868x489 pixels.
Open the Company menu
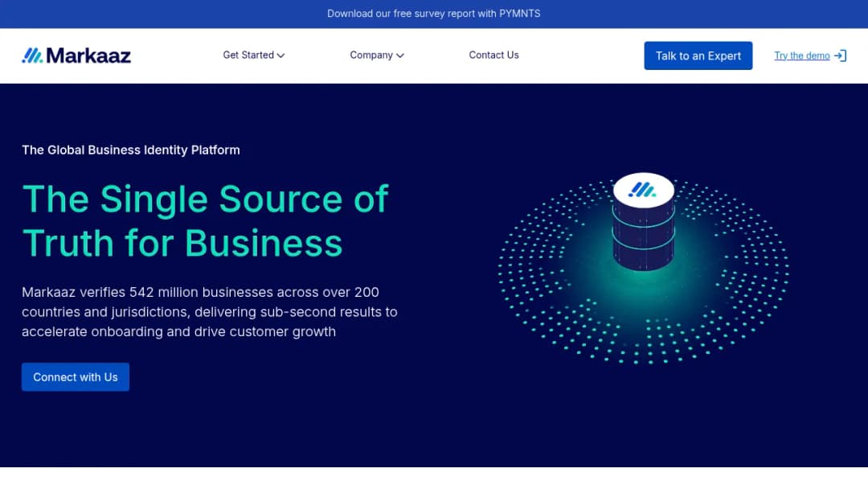[x=376, y=55]
